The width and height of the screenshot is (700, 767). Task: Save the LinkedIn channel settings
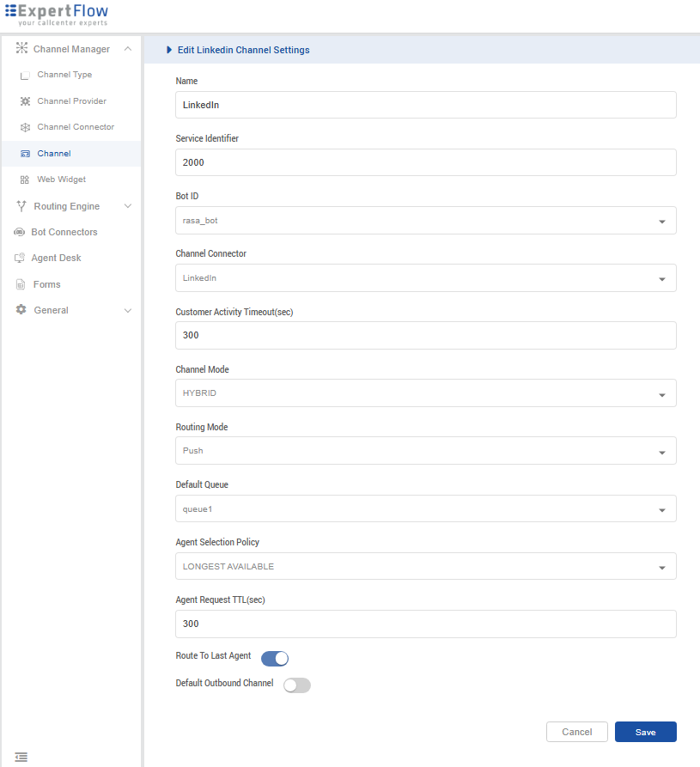tap(645, 732)
